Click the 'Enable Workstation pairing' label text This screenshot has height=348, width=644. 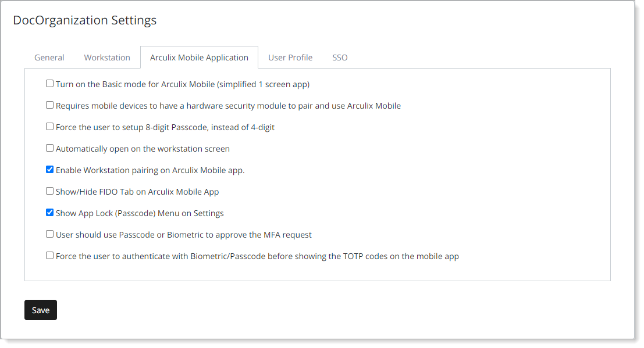point(150,170)
